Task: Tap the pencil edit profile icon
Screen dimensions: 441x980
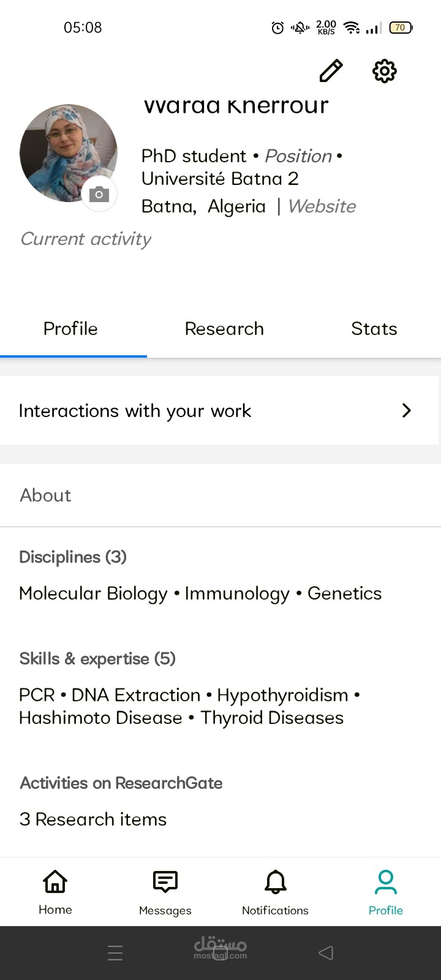Action: 331,71
